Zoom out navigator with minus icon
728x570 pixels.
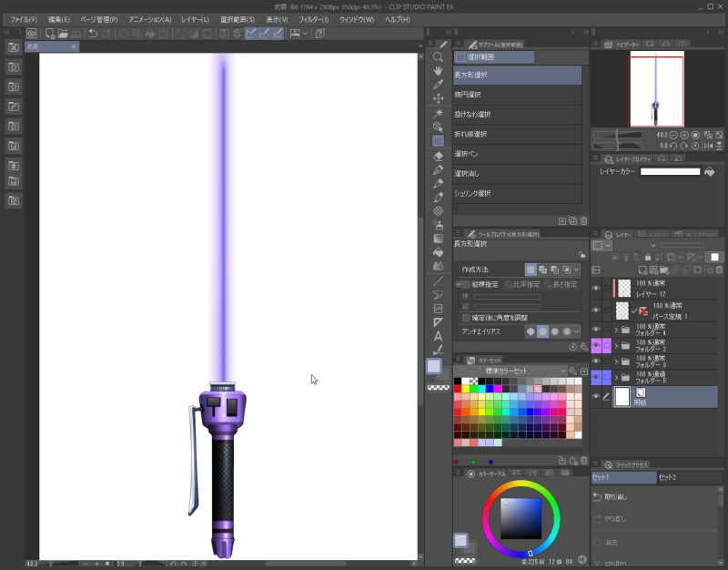pyautogui.click(x=673, y=135)
